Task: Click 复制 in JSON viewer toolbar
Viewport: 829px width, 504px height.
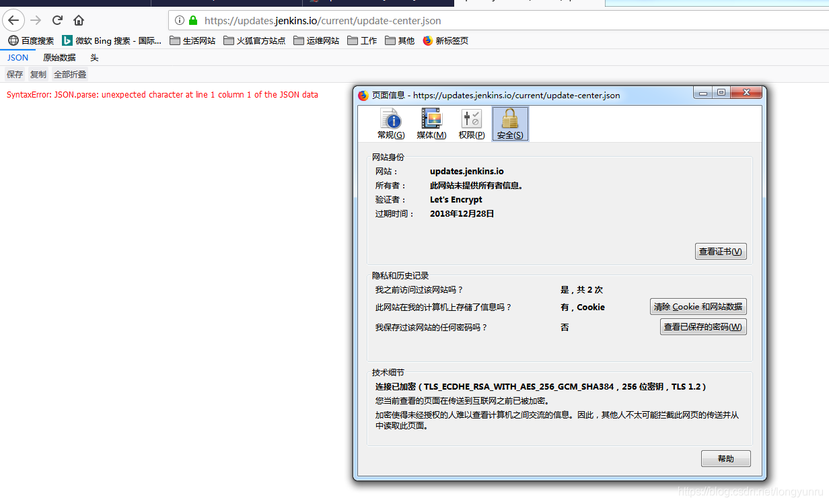Action: [x=38, y=75]
